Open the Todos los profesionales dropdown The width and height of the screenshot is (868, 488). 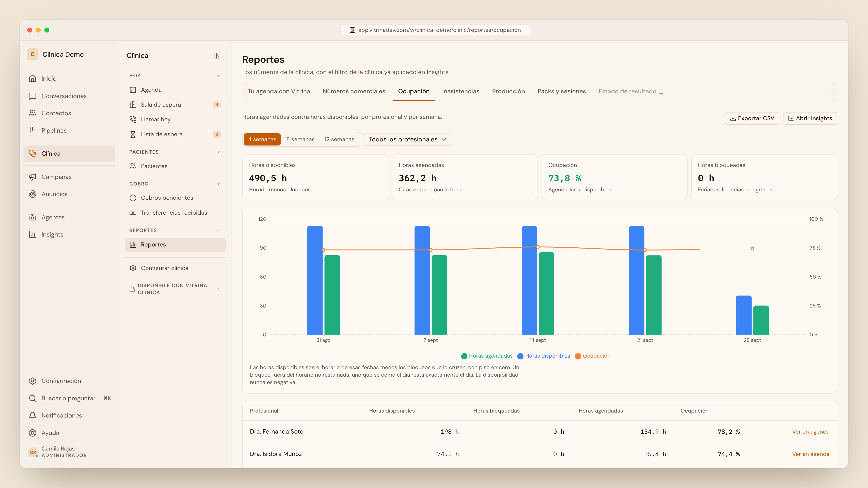click(407, 139)
